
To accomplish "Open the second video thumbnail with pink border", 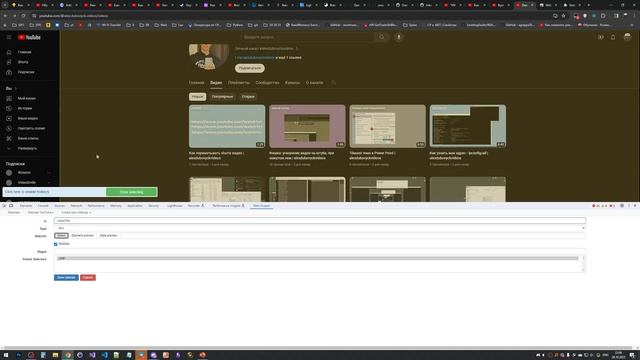I will coord(307,126).
